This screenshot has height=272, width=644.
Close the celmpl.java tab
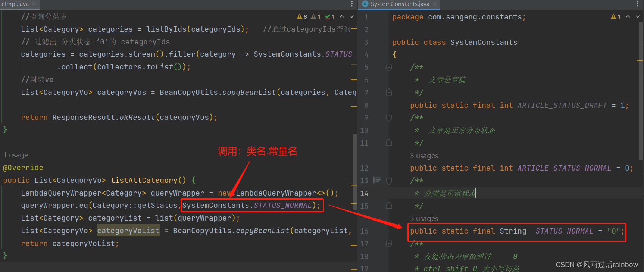(x=34, y=4)
